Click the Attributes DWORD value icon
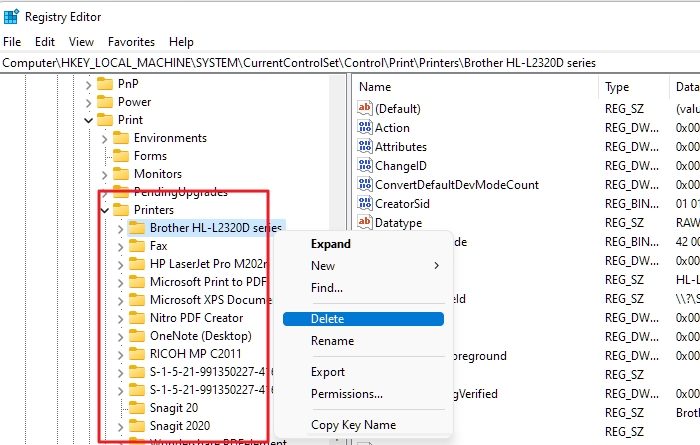The height and width of the screenshot is (445, 700). pos(365,146)
